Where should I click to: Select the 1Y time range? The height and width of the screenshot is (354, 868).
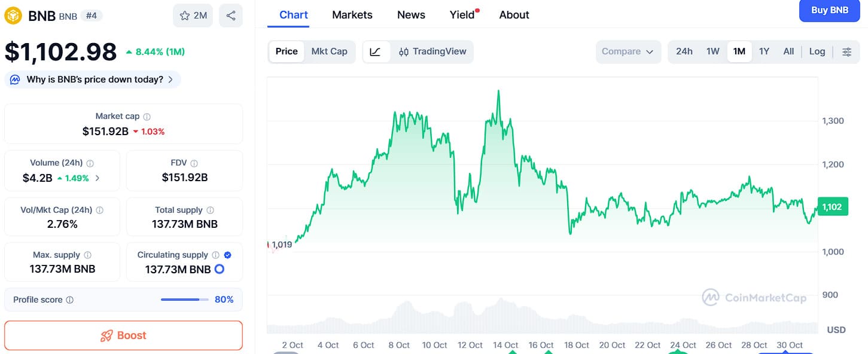[x=764, y=51]
